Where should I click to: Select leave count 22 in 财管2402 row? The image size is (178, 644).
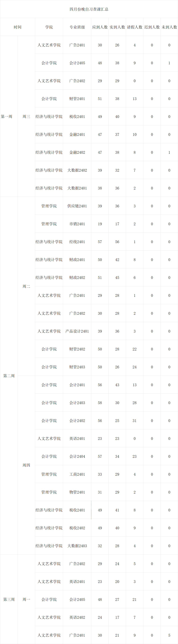point(134,349)
